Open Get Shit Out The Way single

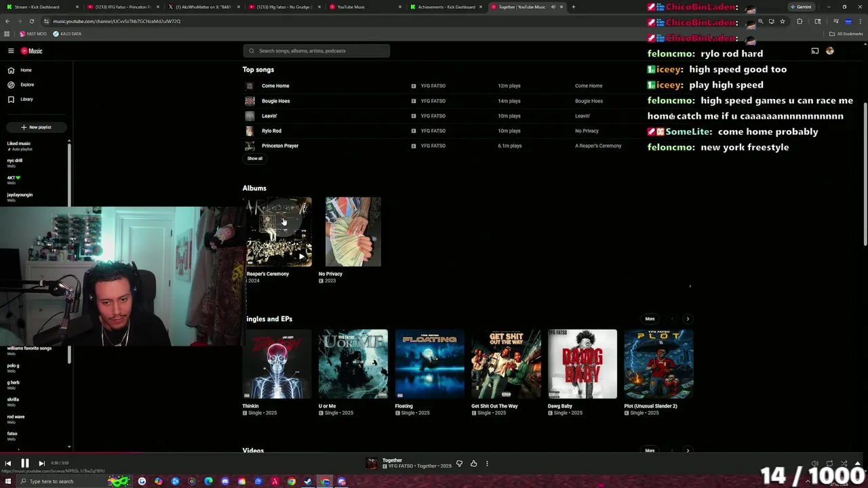coord(506,364)
